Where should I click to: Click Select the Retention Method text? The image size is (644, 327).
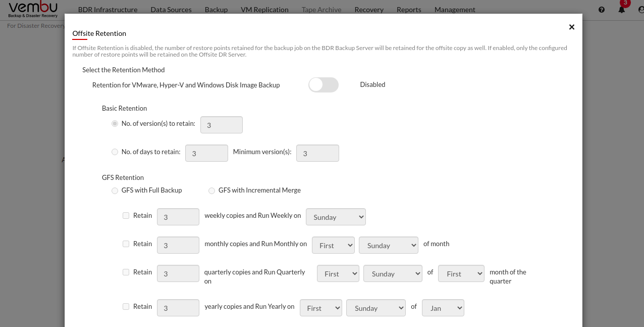click(x=124, y=70)
